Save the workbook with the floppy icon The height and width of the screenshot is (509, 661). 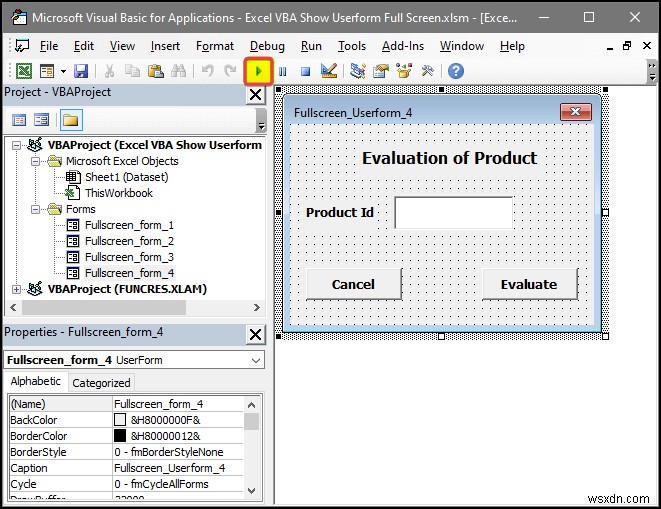click(x=81, y=71)
